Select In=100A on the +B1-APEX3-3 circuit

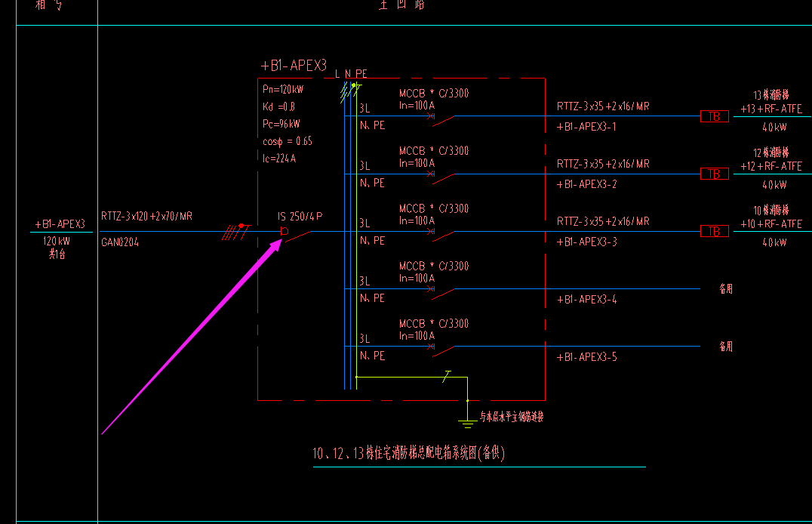click(417, 220)
